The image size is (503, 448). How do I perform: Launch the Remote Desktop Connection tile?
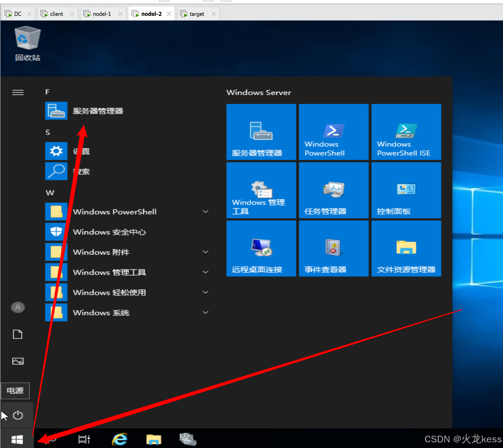[261, 248]
